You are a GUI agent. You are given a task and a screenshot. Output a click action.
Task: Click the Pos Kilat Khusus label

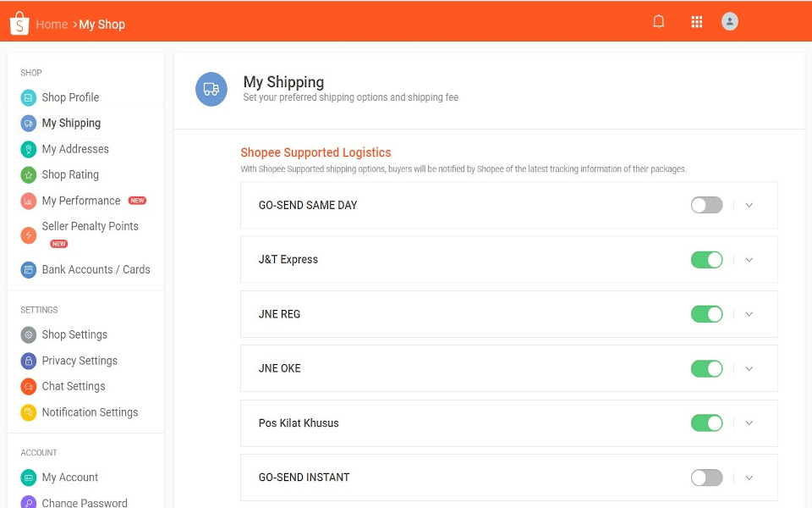coord(299,423)
